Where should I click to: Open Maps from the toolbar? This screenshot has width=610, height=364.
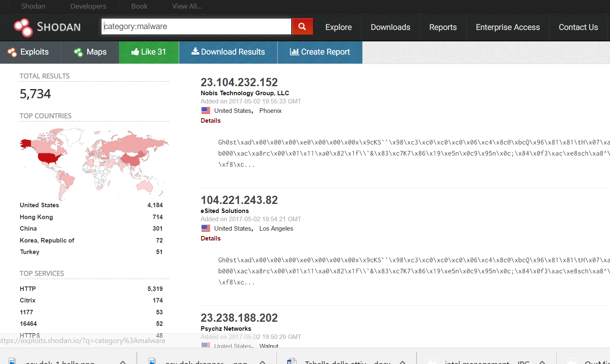(x=90, y=52)
